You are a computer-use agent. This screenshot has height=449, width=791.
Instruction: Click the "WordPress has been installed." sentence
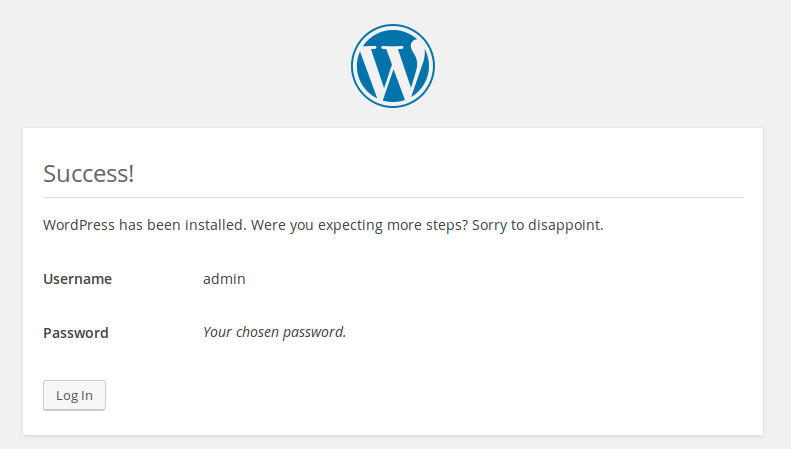click(145, 225)
